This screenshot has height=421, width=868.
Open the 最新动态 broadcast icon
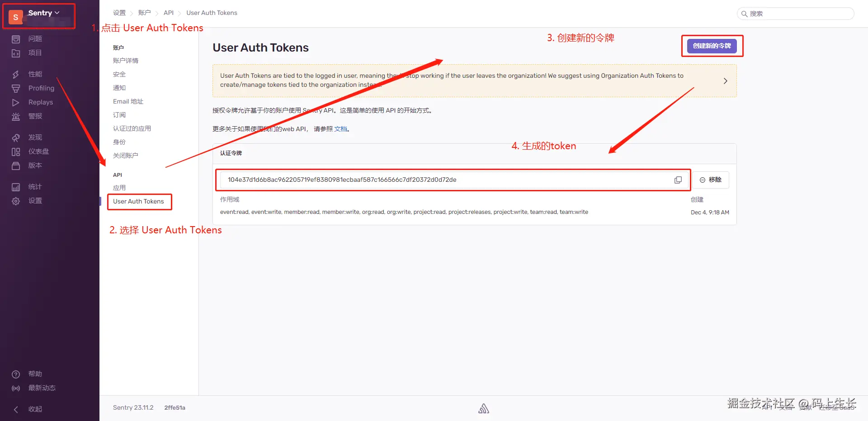pos(16,388)
